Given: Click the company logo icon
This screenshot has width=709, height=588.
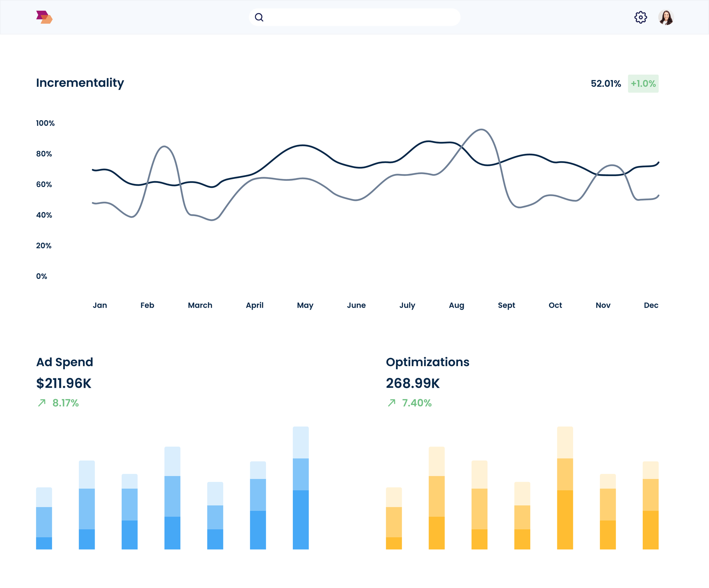Looking at the screenshot, I should [44, 17].
